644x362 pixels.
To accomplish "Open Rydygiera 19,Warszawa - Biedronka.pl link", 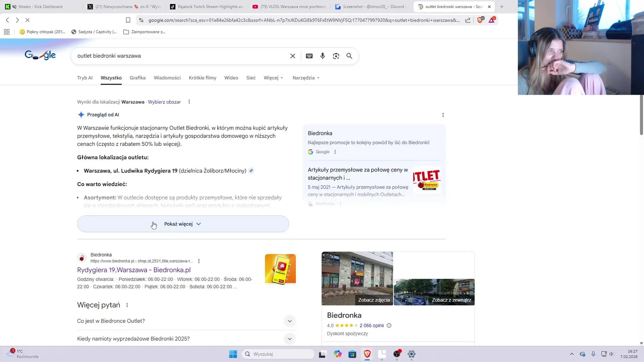I will click(x=134, y=270).
